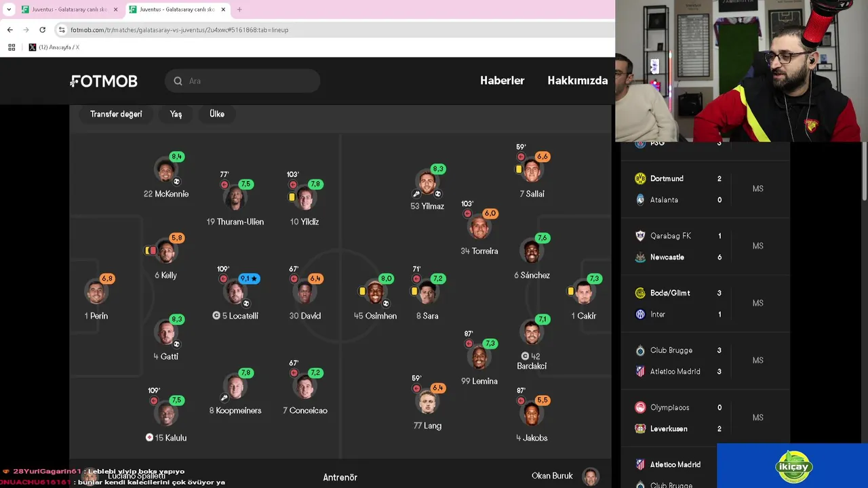Open the browser apps grid icon

click(12, 47)
